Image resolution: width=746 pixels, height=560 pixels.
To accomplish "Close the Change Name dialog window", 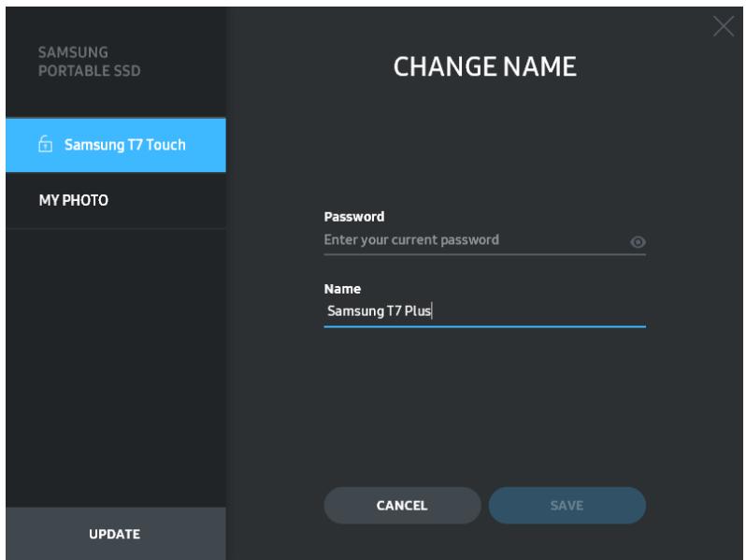I will click(x=723, y=28).
